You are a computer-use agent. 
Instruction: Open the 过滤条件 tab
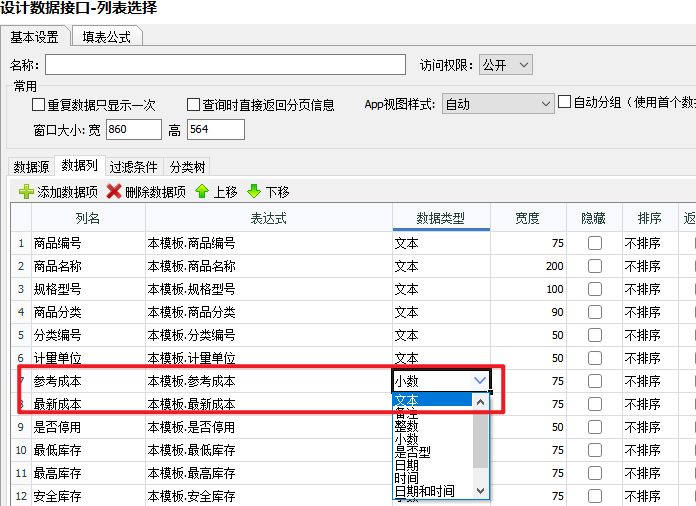(x=134, y=167)
